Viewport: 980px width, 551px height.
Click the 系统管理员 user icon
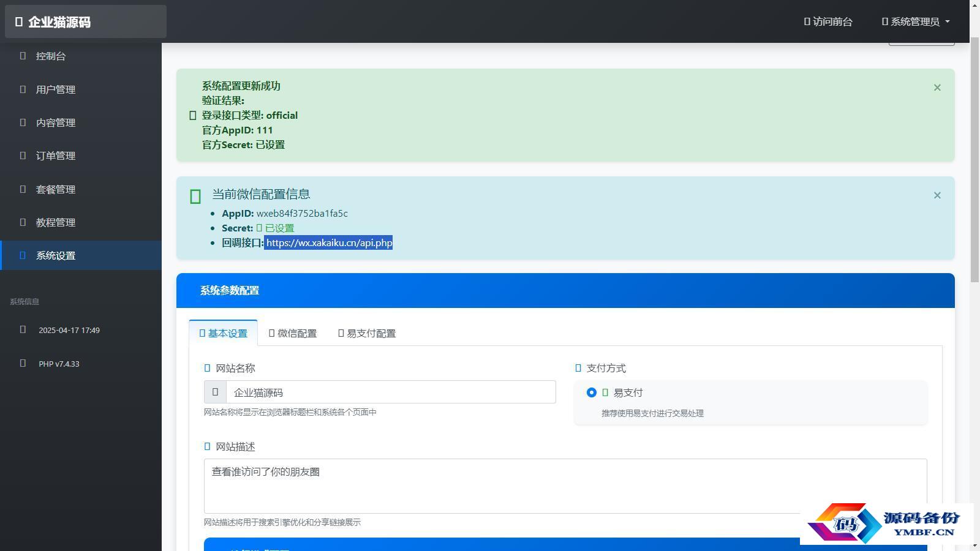(x=884, y=21)
